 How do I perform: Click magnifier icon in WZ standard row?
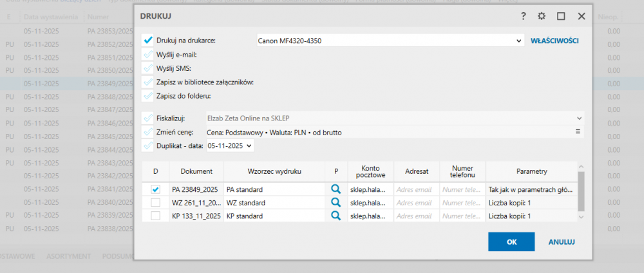[x=335, y=202]
